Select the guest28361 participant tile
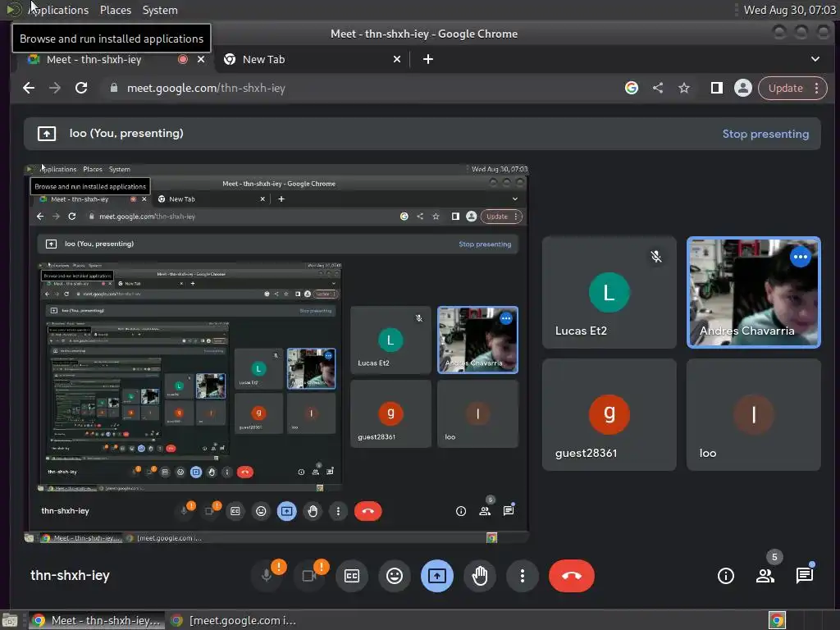The image size is (840, 630). (609, 414)
